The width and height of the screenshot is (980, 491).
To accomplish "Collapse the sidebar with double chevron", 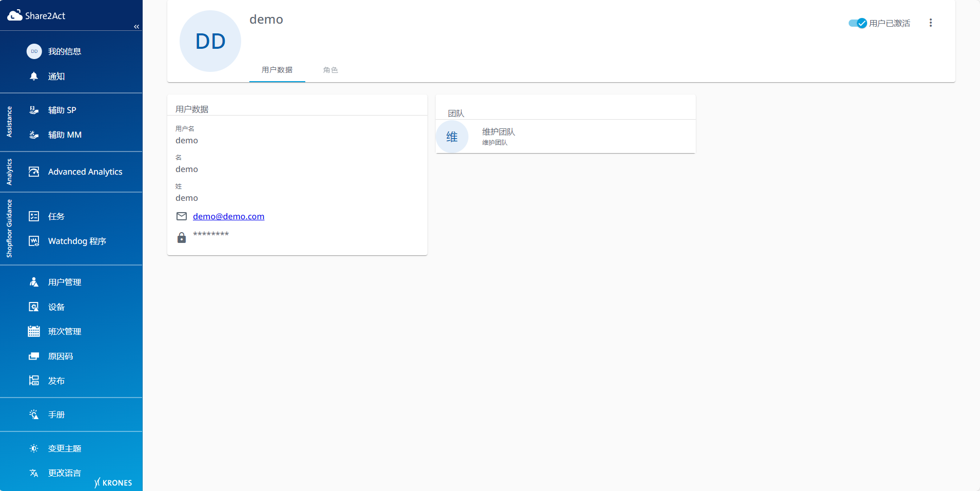I will (136, 27).
